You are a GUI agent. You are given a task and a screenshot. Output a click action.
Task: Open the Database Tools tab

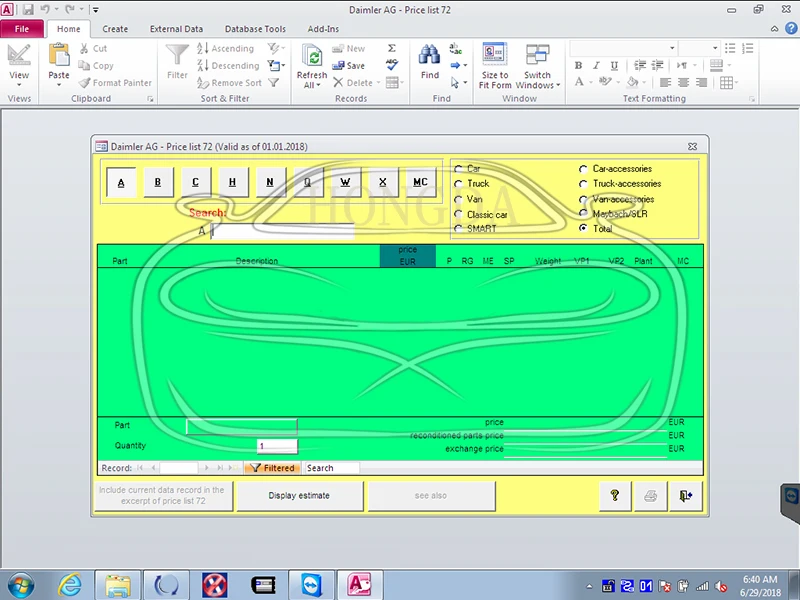[x=255, y=29]
